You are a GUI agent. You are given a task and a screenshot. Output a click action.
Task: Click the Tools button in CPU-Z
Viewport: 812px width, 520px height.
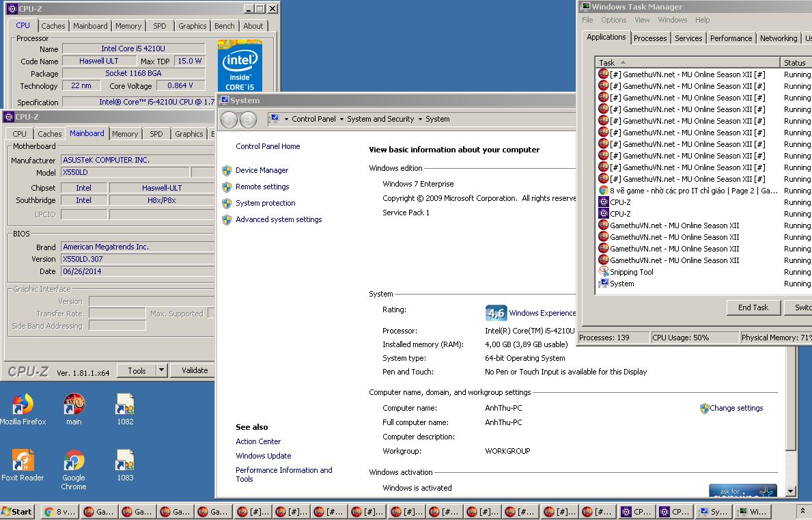(137, 370)
